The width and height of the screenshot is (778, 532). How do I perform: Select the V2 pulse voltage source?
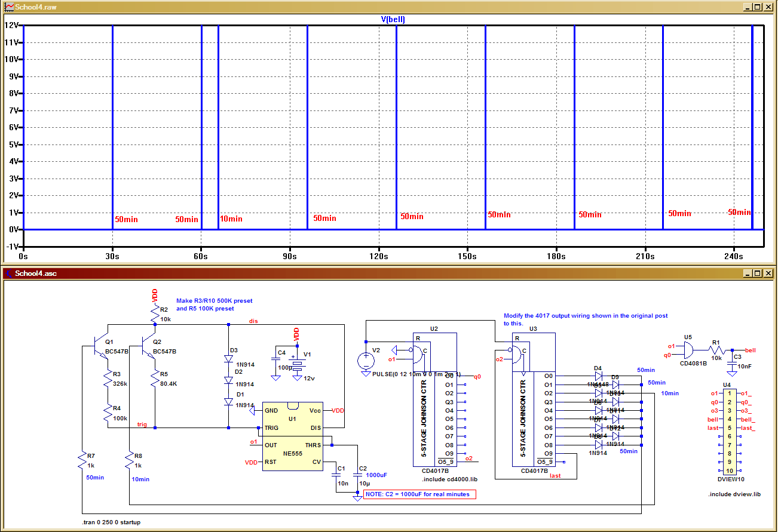(x=366, y=360)
